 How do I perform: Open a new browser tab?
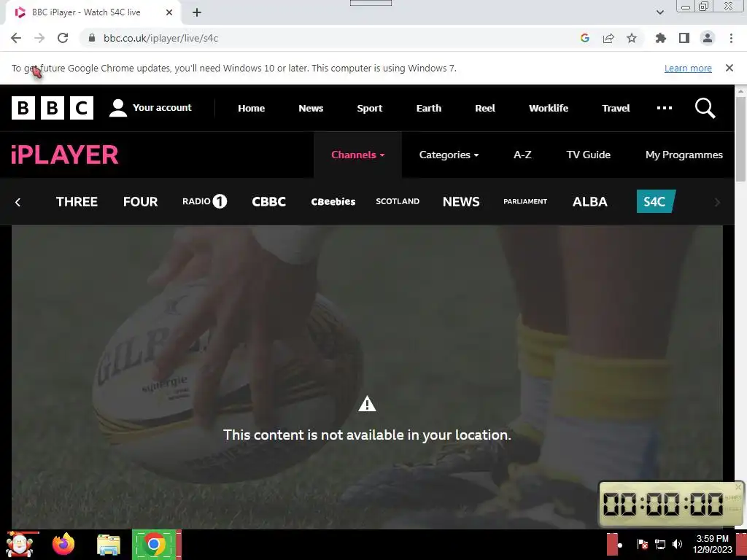tap(197, 12)
